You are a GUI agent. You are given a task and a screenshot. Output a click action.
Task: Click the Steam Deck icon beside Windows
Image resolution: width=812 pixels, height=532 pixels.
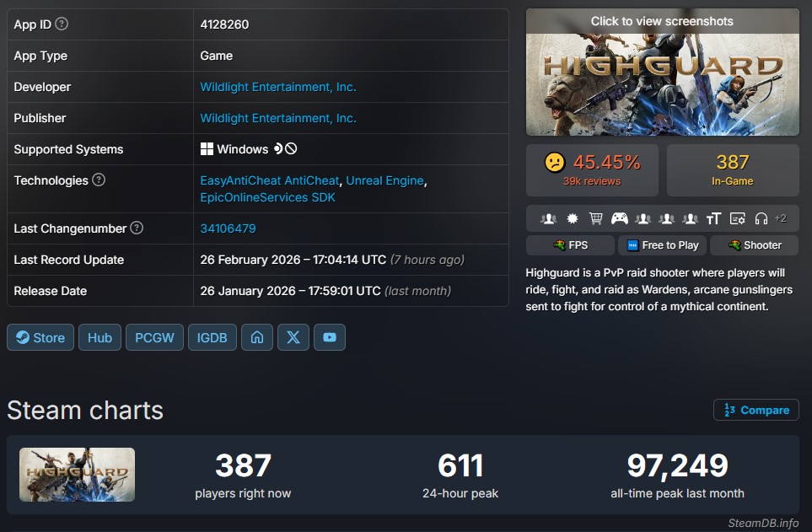coord(278,148)
